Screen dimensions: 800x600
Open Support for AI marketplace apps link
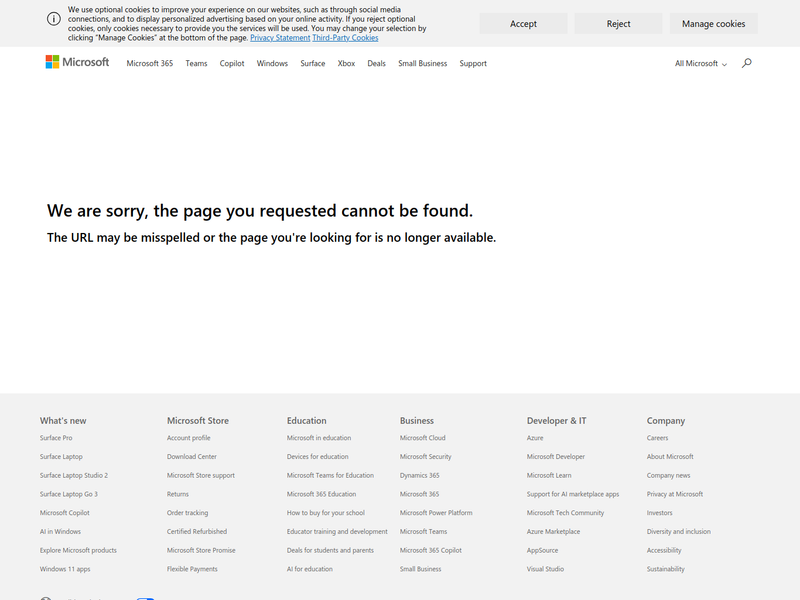tap(573, 494)
